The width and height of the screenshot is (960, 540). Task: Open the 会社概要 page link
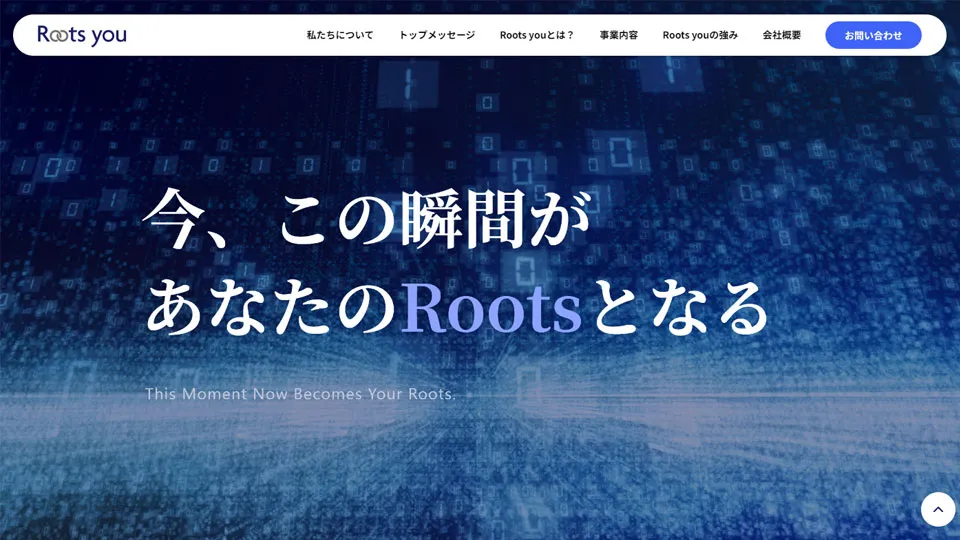point(782,35)
